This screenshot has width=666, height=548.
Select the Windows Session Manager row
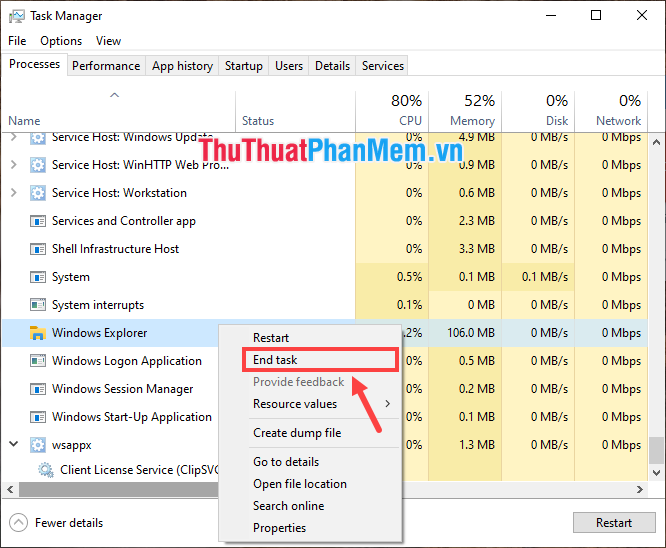325,389
